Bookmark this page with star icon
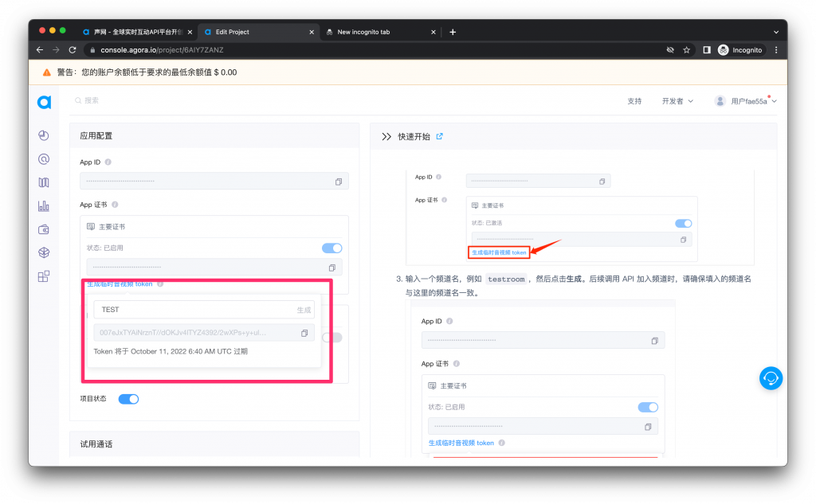 pyautogui.click(x=686, y=50)
